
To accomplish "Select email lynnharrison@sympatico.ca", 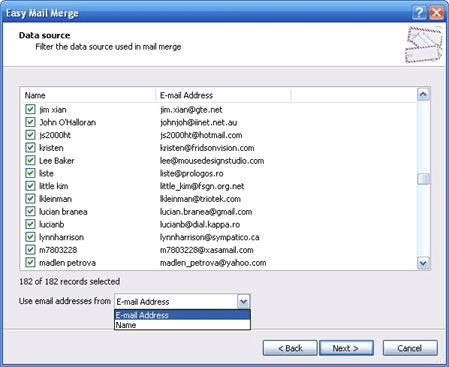I will point(210,237).
